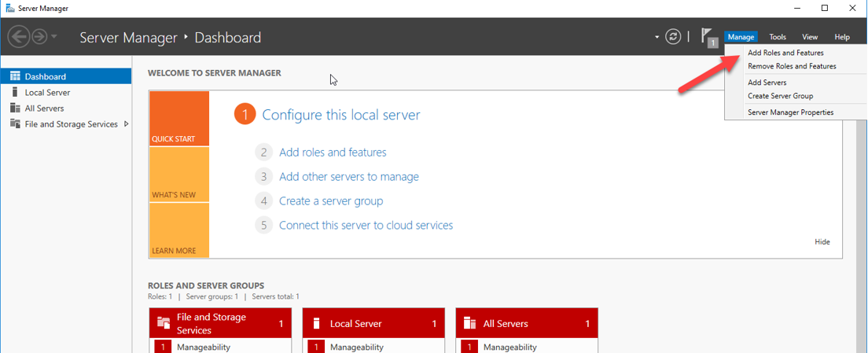This screenshot has width=868, height=353.
Task: Refresh the Server Manager dashboard
Action: click(672, 37)
